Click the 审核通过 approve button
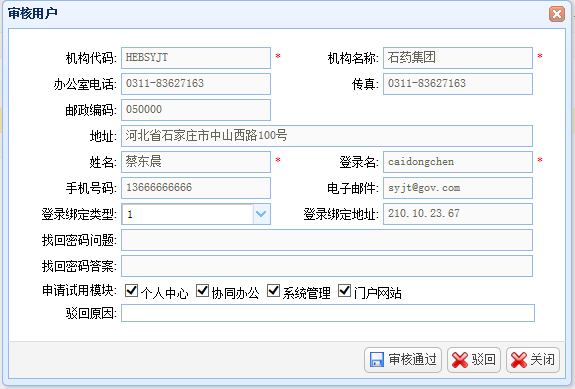 403,360
